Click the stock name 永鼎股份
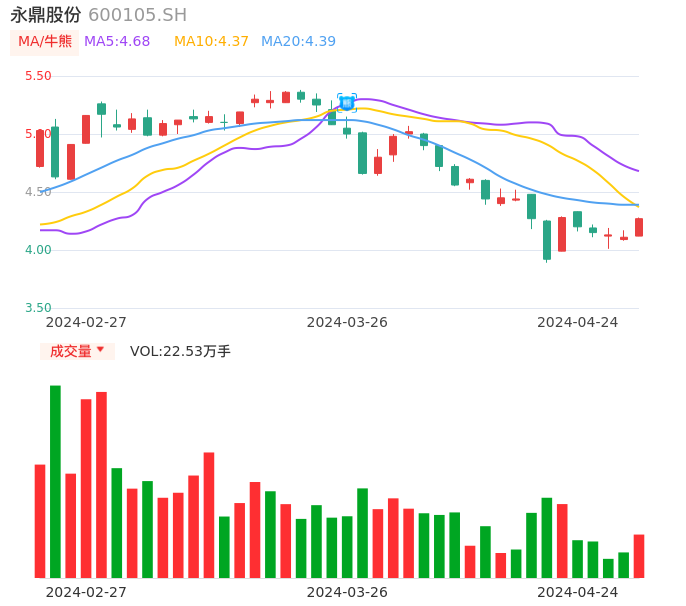This screenshot has width=686, height=606. [x=46, y=15]
